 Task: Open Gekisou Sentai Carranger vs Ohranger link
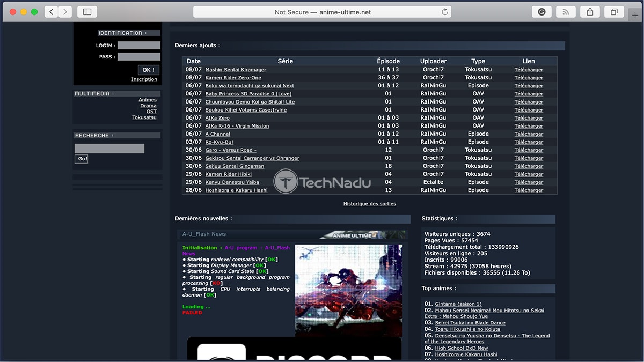pos(252,158)
